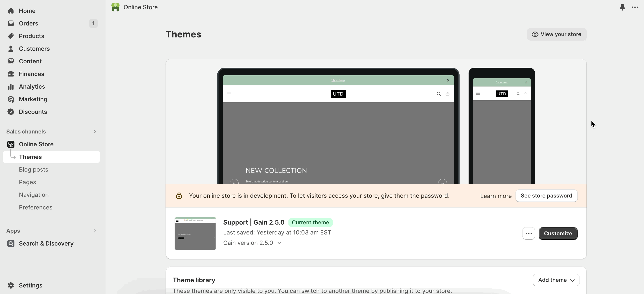The image size is (644, 294).
Task: Open Orders via its inbox icon
Action: click(11, 23)
